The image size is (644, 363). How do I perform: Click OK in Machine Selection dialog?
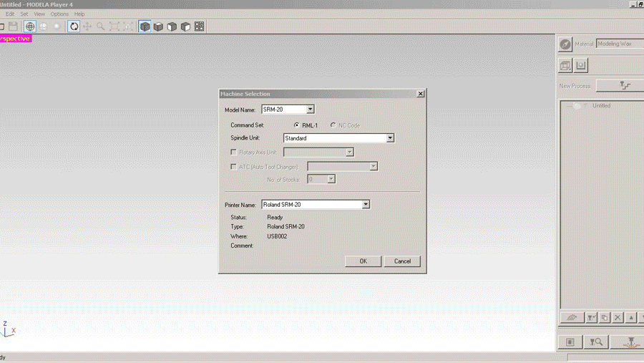(363, 261)
